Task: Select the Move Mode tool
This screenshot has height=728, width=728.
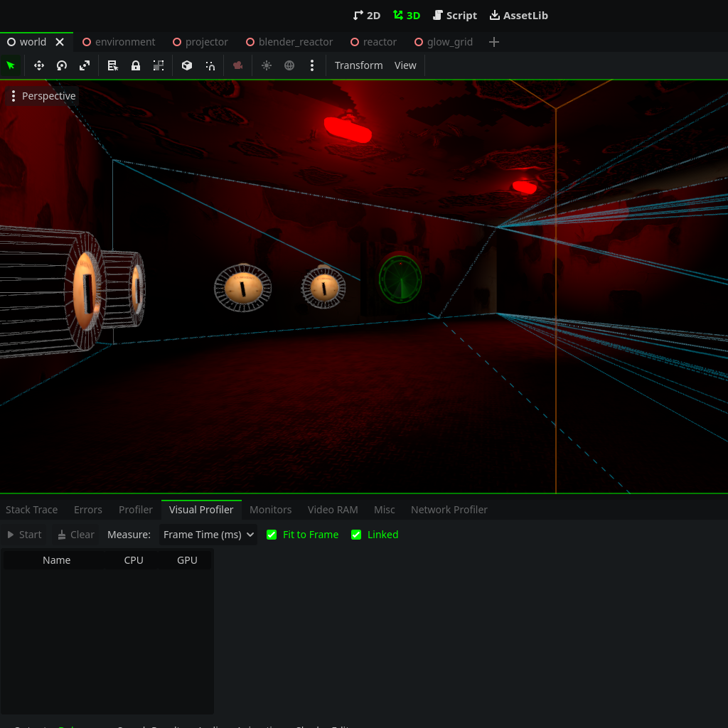Action: (x=39, y=65)
